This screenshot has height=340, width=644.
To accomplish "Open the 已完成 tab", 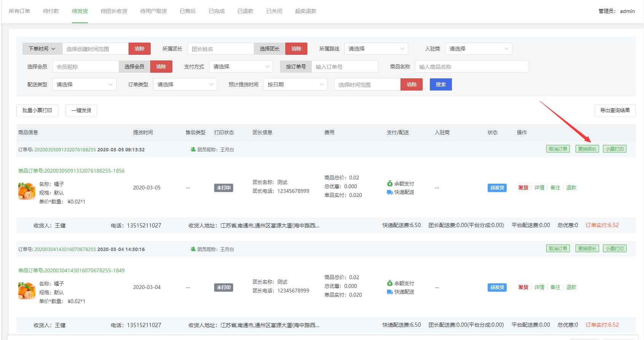I will click(216, 11).
